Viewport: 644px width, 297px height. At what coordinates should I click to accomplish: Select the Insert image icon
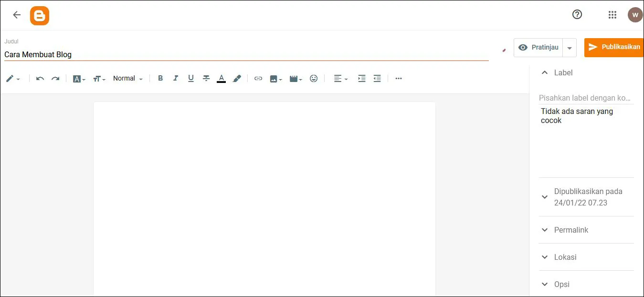[x=274, y=78]
